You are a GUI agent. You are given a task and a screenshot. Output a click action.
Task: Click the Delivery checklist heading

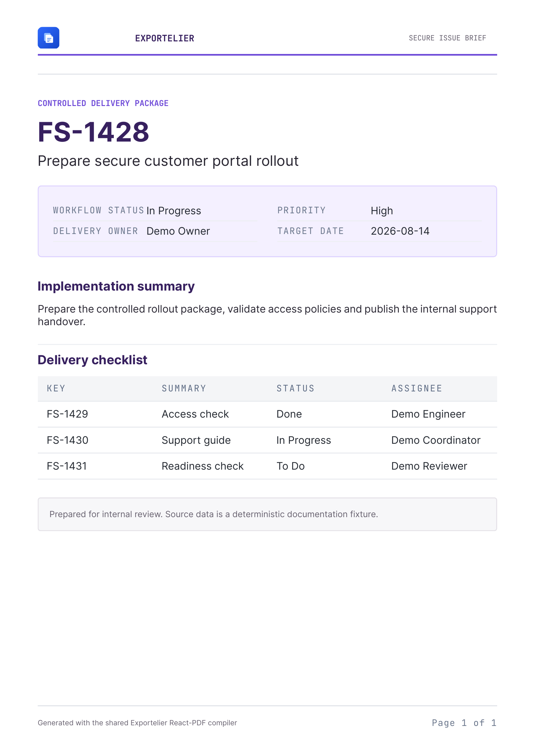[x=92, y=360]
